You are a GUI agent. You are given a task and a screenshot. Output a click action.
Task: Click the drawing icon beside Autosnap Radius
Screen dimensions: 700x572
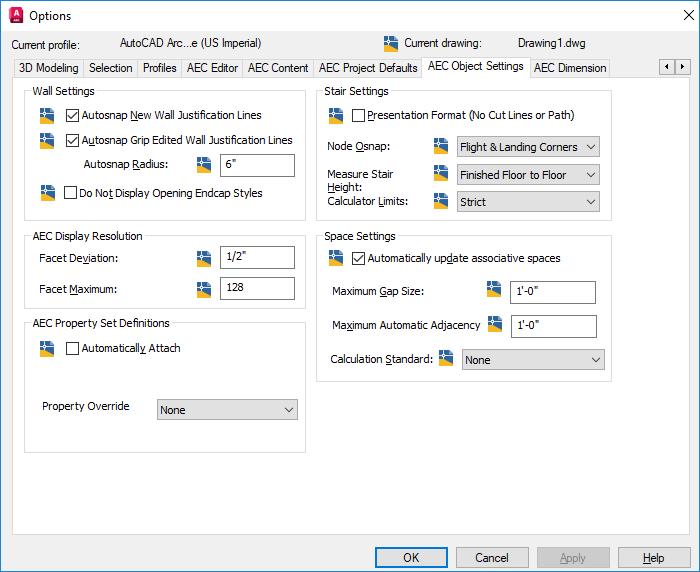pos(205,165)
